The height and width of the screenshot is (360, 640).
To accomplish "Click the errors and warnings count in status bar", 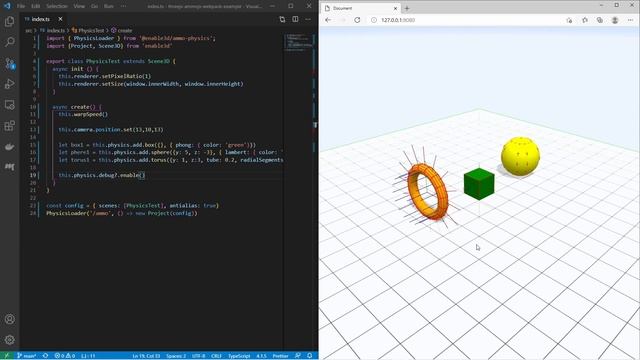I will coord(64,356).
